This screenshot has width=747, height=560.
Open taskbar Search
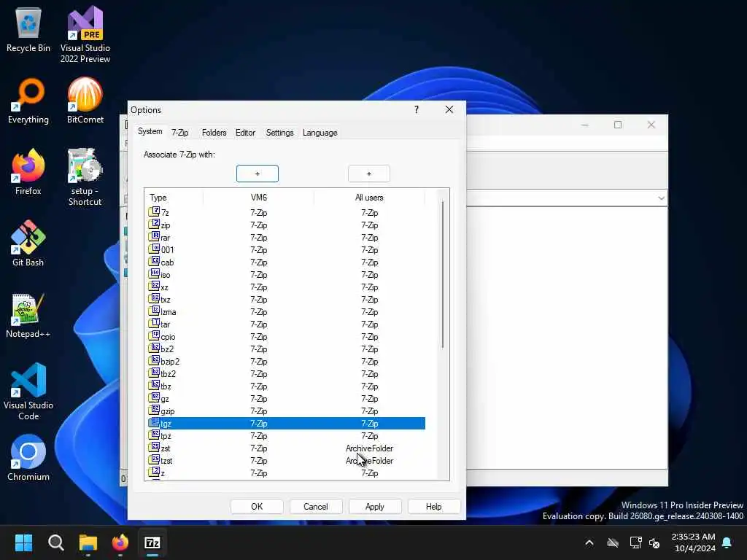55,542
